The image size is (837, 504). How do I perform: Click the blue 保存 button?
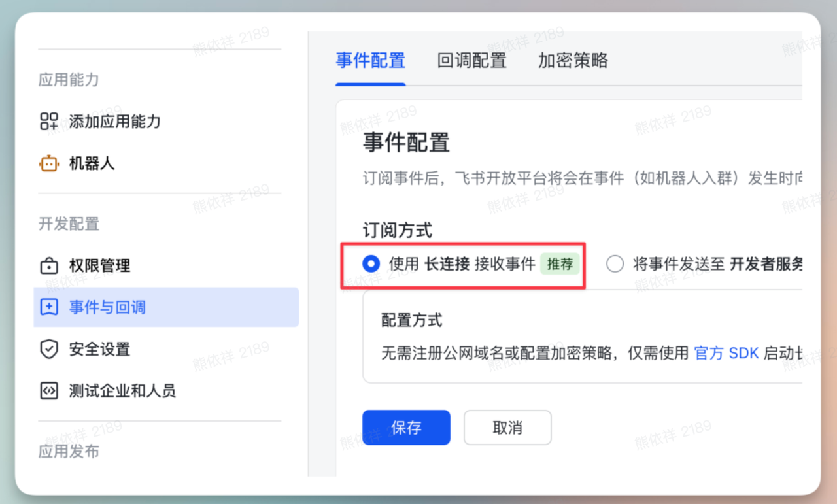(406, 427)
